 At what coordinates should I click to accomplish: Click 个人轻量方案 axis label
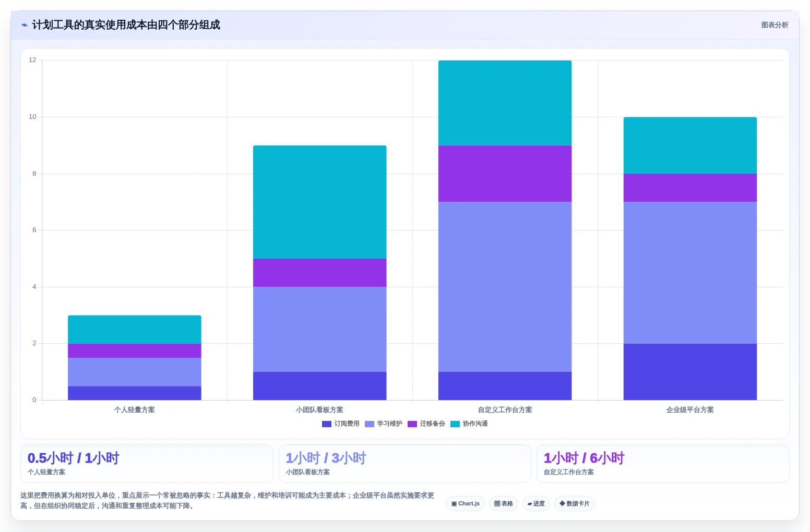click(135, 410)
